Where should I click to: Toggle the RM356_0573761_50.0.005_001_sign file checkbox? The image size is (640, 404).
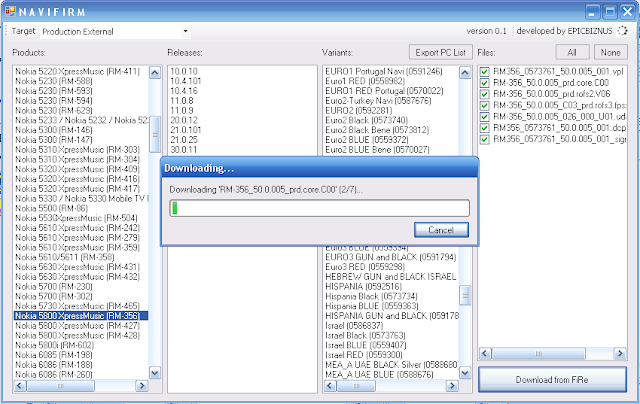coord(484,140)
